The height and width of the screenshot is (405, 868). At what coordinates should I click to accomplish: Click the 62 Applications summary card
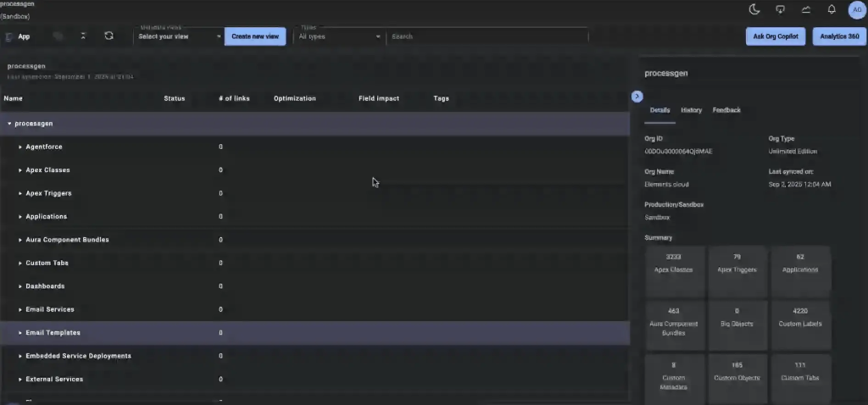[x=800, y=272]
